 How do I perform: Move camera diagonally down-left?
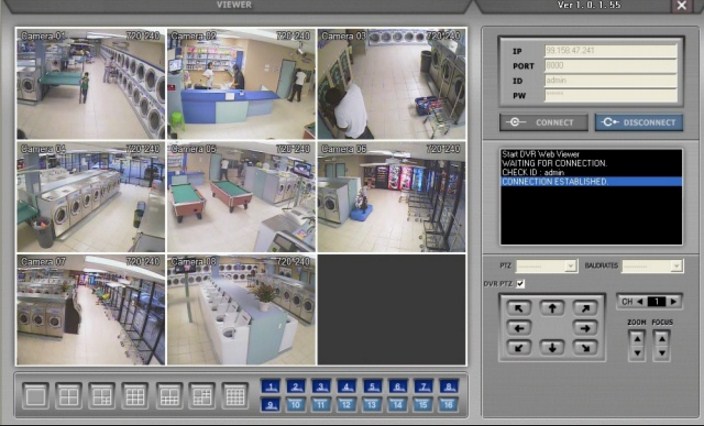point(519,347)
